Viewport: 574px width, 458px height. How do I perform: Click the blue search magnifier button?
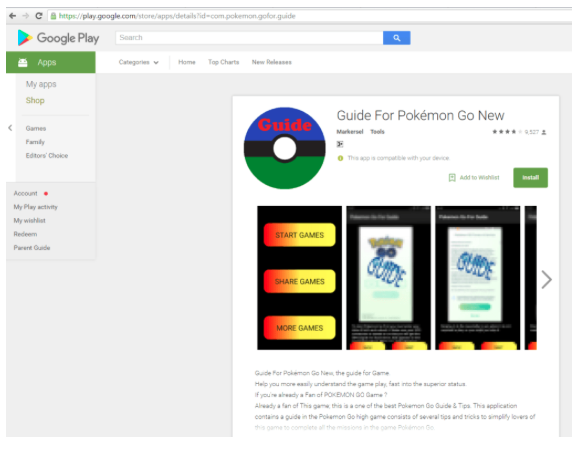396,38
